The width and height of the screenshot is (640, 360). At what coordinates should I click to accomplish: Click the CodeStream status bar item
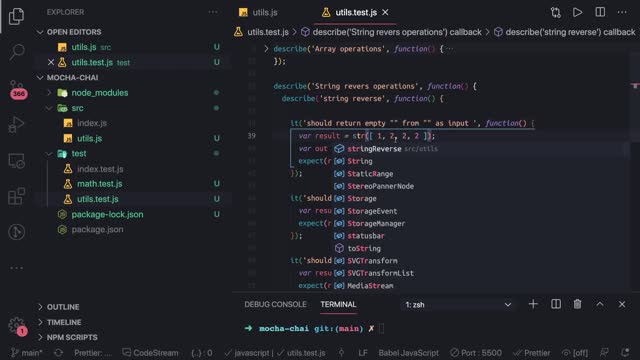tap(150, 353)
